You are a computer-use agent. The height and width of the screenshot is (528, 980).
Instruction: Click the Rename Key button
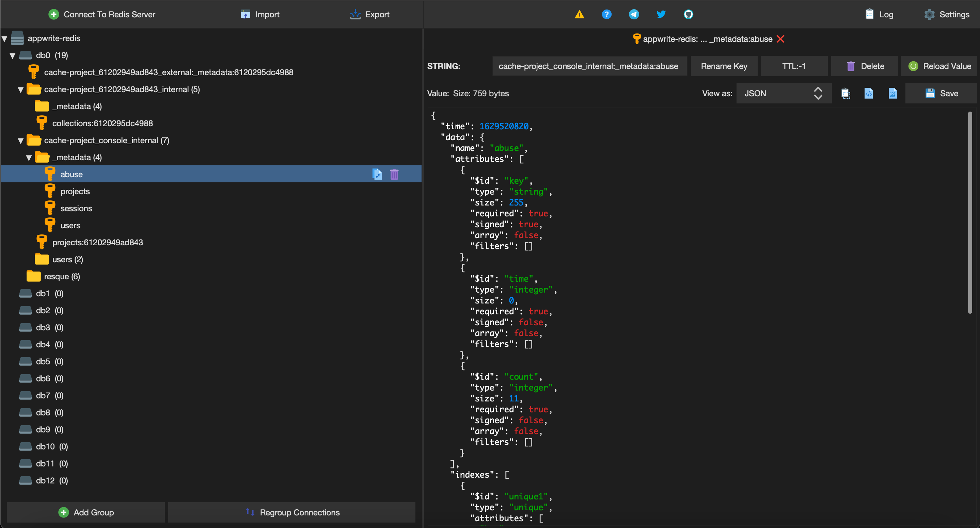724,66
